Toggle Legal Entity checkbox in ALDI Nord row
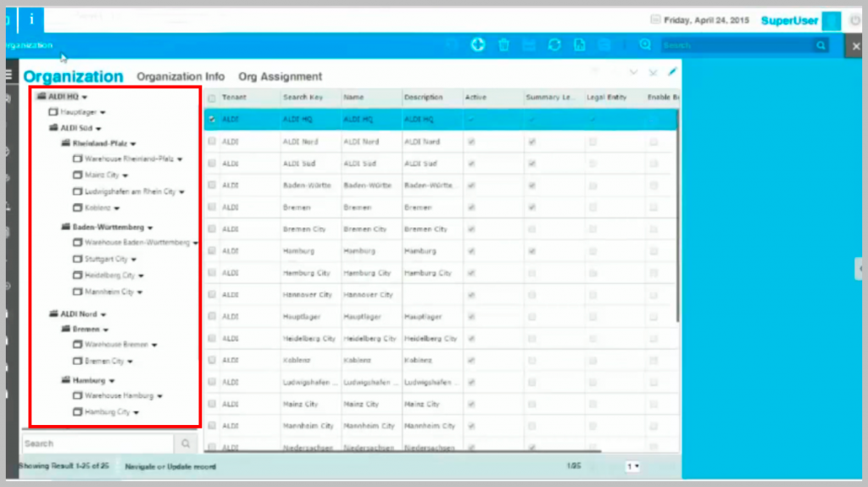The image size is (868, 487). [x=593, y=142]
